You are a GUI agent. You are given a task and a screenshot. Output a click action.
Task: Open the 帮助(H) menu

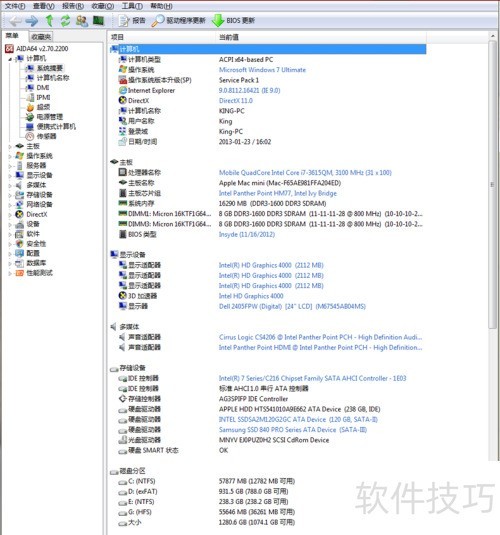click(x=161, y=6)
